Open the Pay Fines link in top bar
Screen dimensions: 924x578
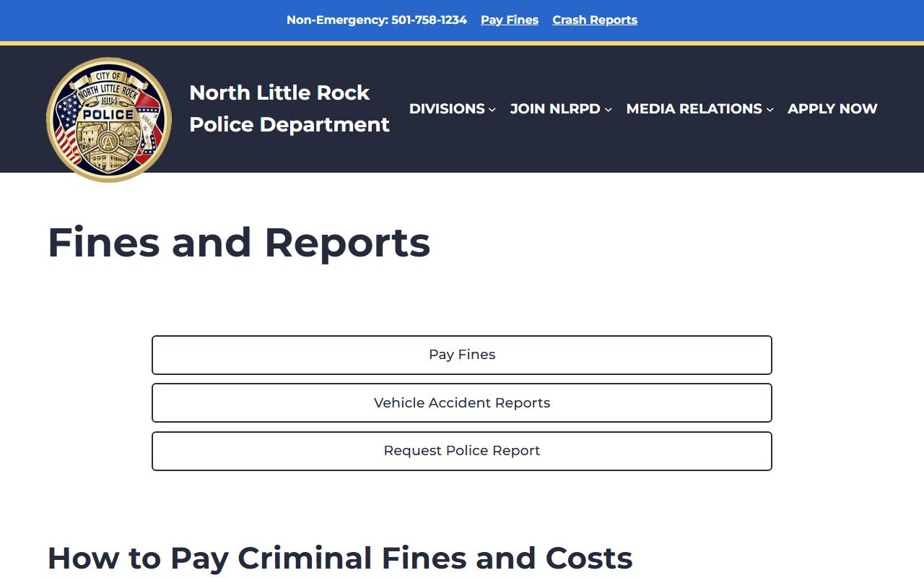(x=510, y=20)
